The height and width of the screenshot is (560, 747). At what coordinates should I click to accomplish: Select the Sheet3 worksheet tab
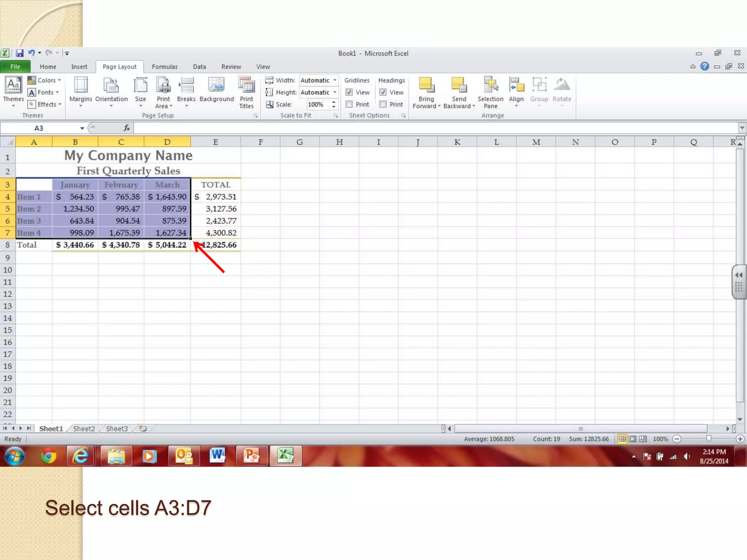pyautogui.click(x=117, y=429)
